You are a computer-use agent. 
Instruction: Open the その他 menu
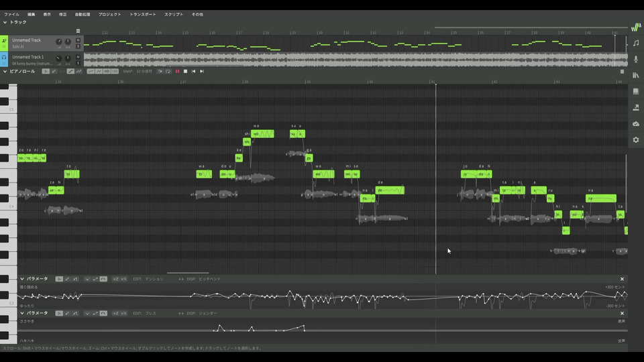pos(197,14)
